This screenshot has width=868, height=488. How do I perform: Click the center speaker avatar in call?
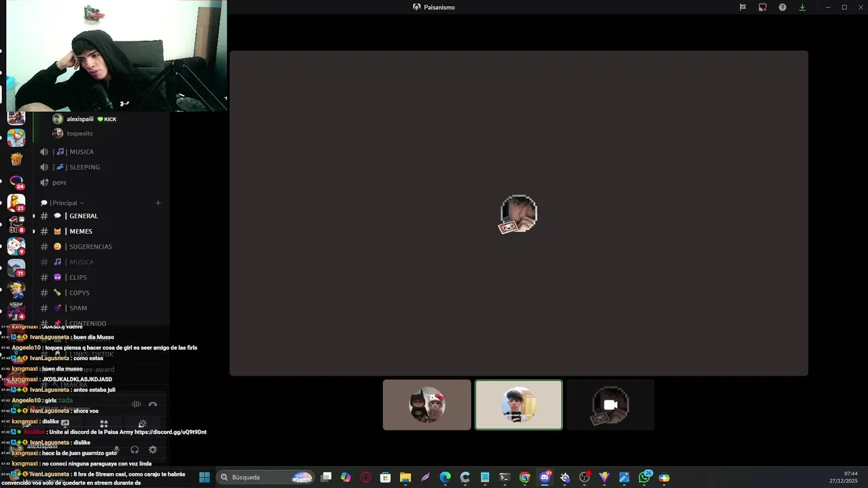(519, 213)
